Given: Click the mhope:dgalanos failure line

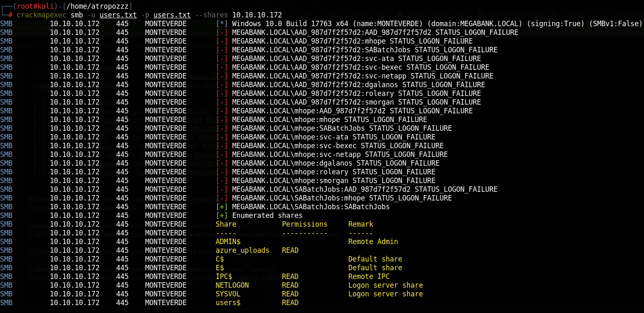Looking at the screenshot, I should [x=336, y=163].
